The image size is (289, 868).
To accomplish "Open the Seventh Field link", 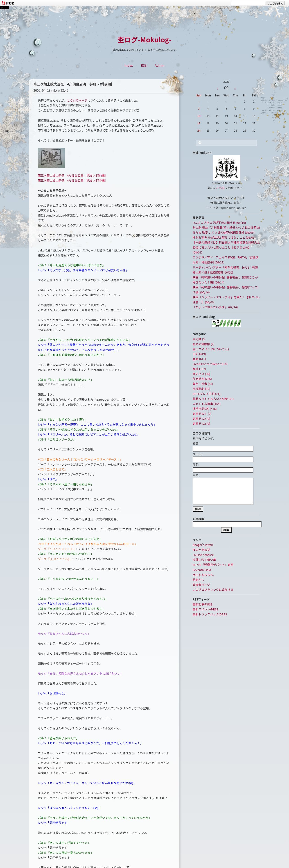I will (x=202, y=570).
